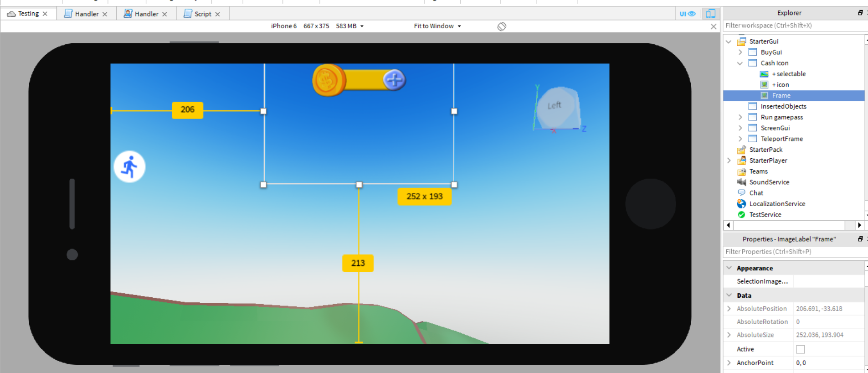Click the top-left resize handle of the frame

click(263, 111)
